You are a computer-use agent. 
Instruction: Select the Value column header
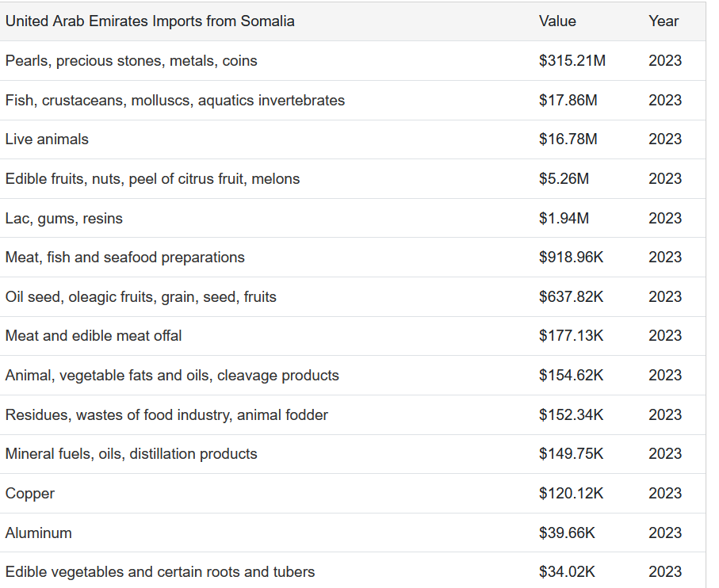pos(557,21)
